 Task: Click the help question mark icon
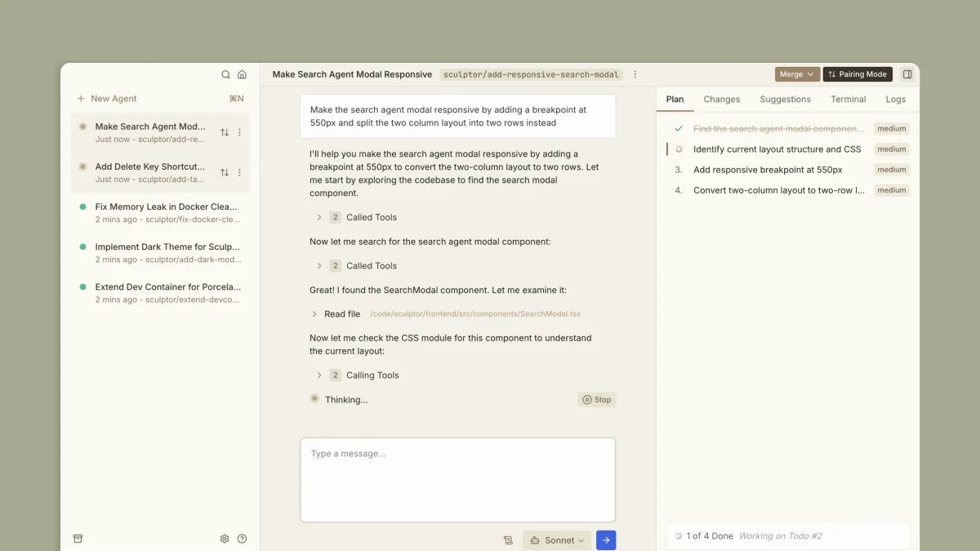click(242, 539)
